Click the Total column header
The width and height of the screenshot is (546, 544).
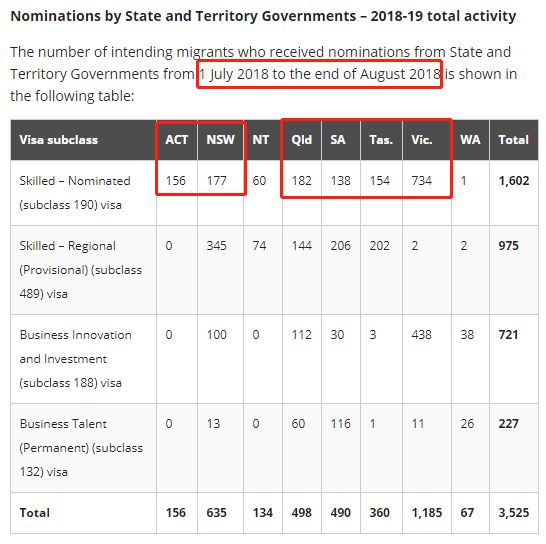tap(514, 140)
